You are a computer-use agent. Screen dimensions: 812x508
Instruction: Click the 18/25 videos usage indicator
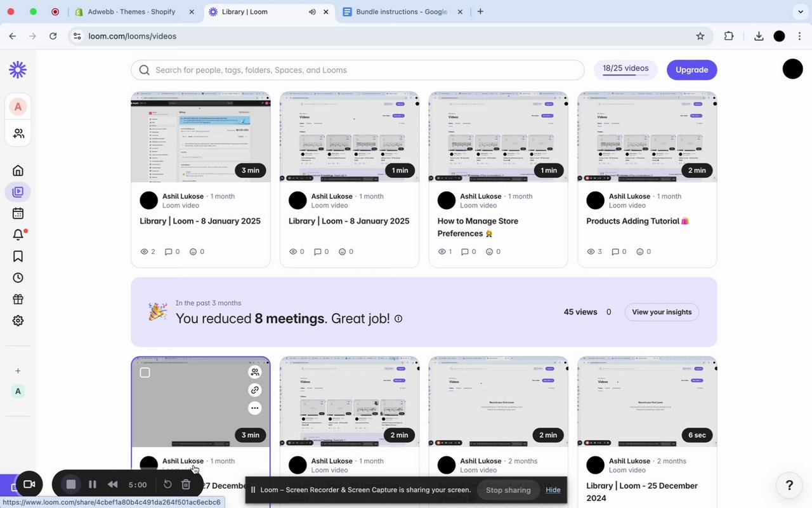(x=625, y=69)
